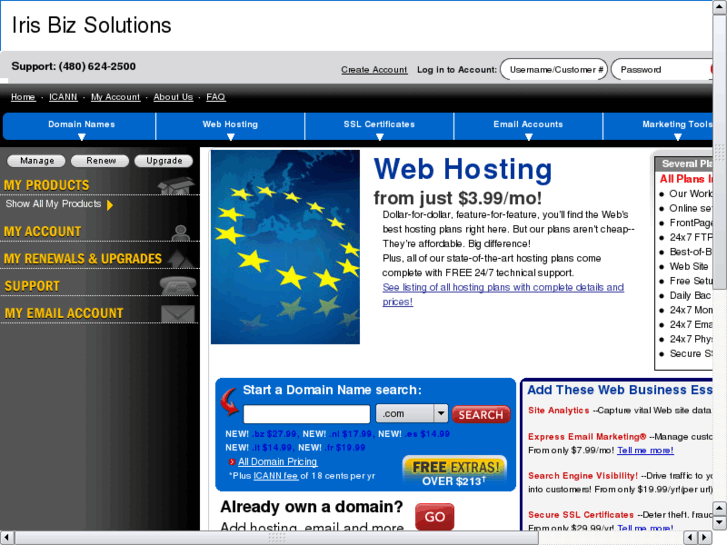This screenshot has height=545, width=727.
Task: Click the Web Hosting heading
Action: point(463,169)
